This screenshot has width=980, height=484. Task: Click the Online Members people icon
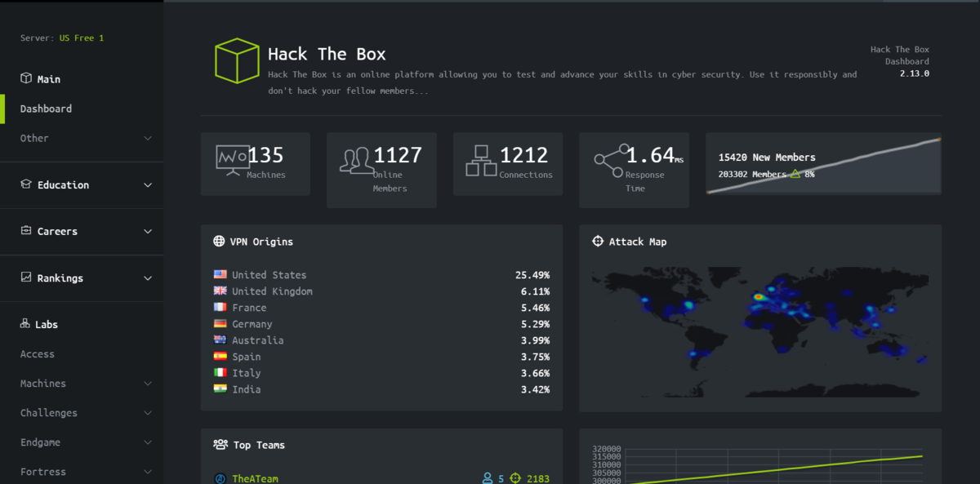pos(358,160)
